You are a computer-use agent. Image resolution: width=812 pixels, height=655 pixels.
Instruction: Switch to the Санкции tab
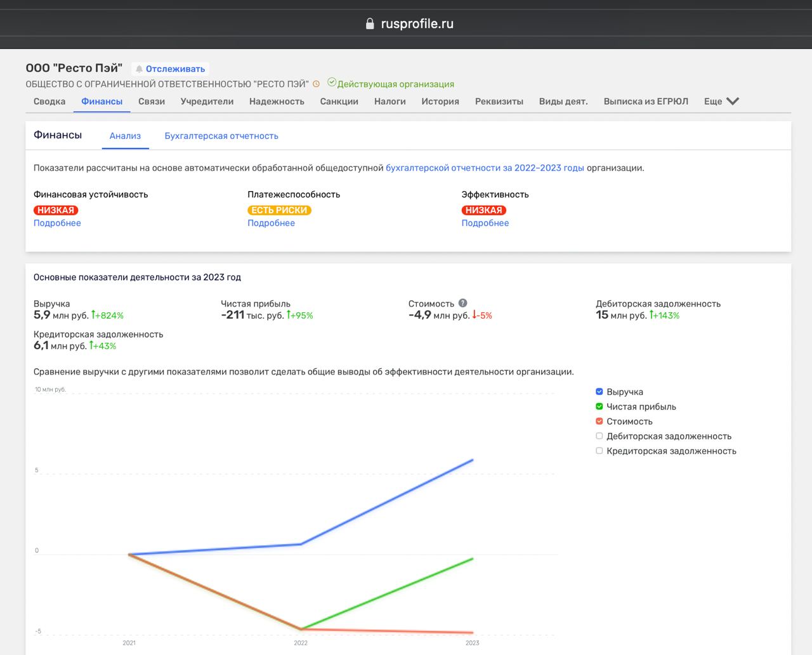coord(339,102)
